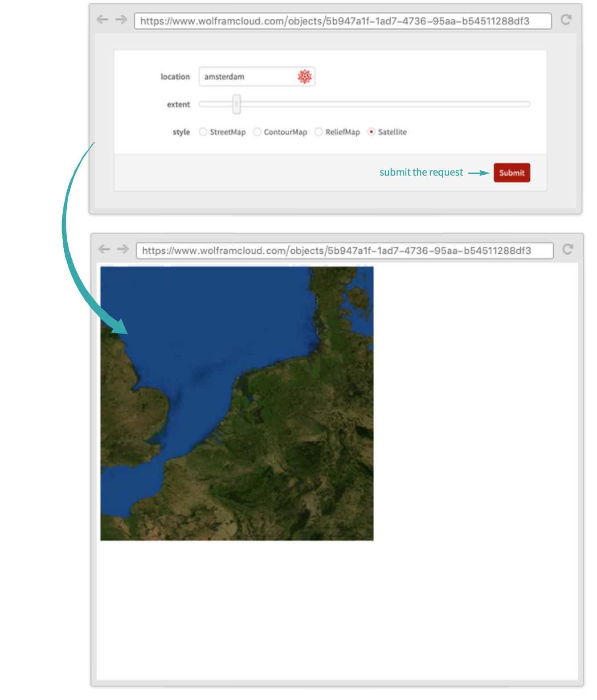The height and width of the screenshot is (700, 597).
Task: Go forward in the map result browser window
Action: click(x=123, y=249)
